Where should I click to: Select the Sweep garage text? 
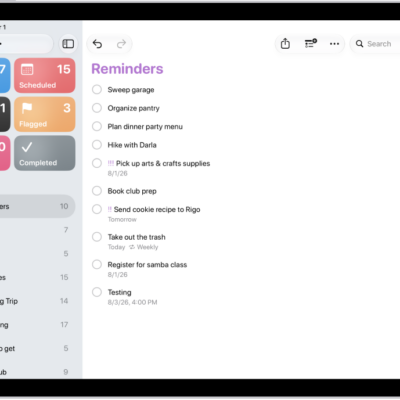pyautogui.click(x=131, y=90)
